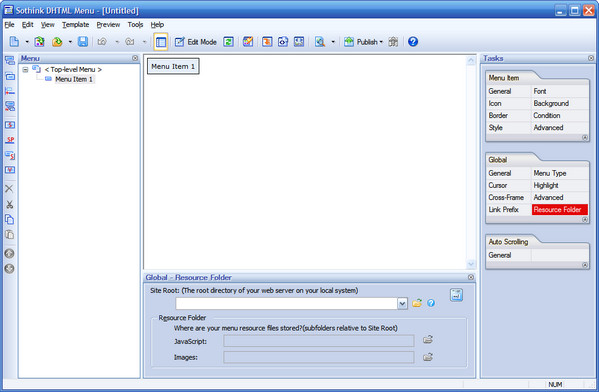Click the Copy pages icon in the sidebar
This screenshot has width=599, height=392.
click(10, 219)
